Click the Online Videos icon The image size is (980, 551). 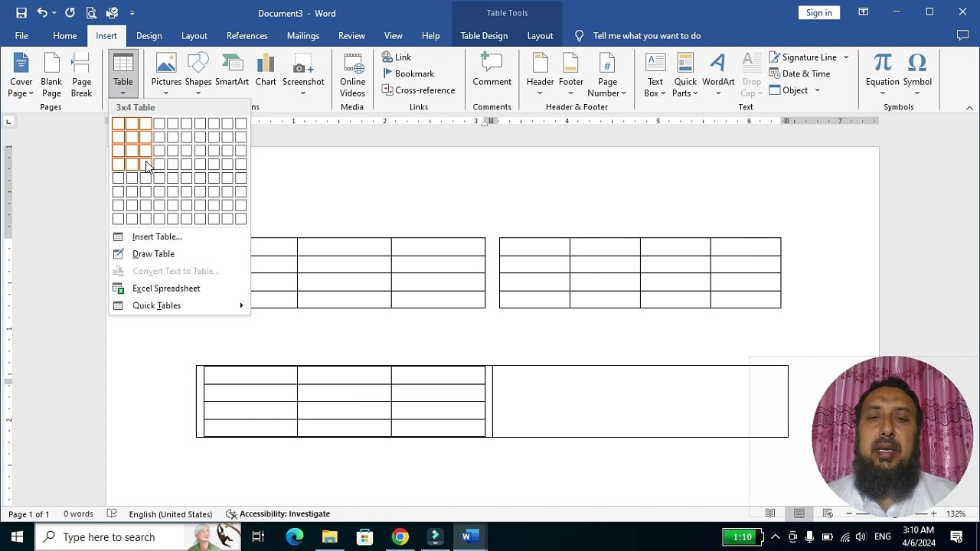(352, 65)
